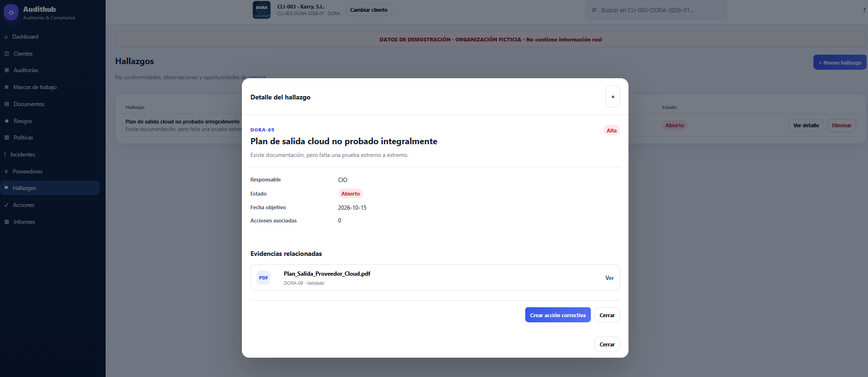
Task: Click the Audithub logo icon
Action: point(11,12)
